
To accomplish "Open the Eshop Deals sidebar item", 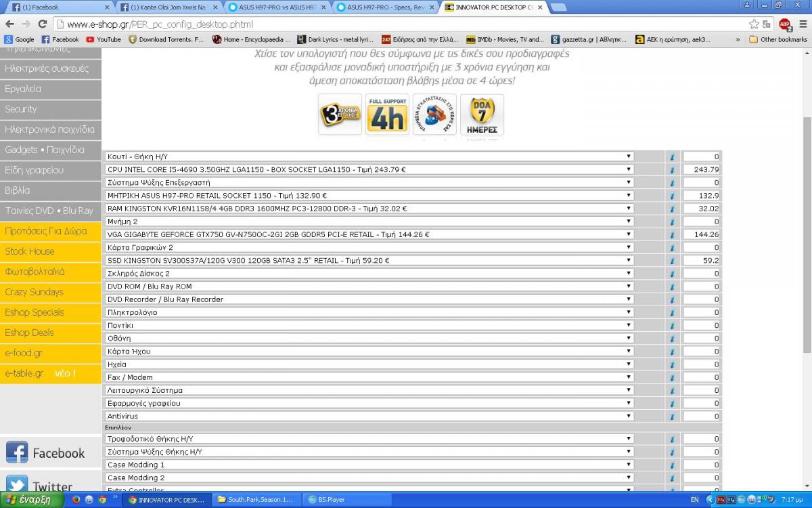I will tap(50, 333).
